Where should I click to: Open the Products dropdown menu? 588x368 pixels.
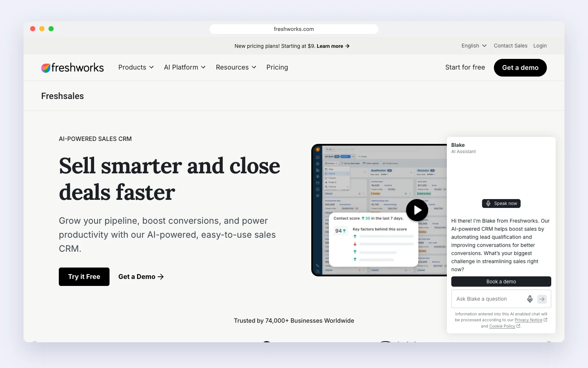click(x=136, y=67)
